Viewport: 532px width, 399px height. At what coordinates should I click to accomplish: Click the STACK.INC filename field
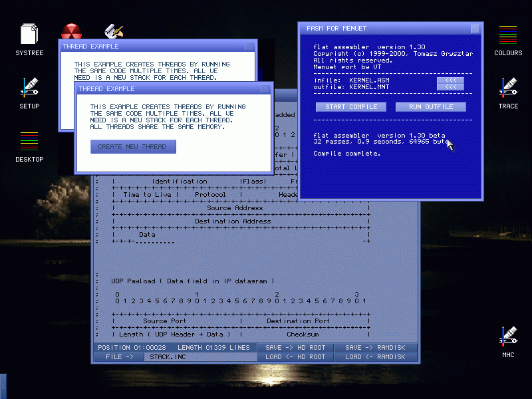200,357
